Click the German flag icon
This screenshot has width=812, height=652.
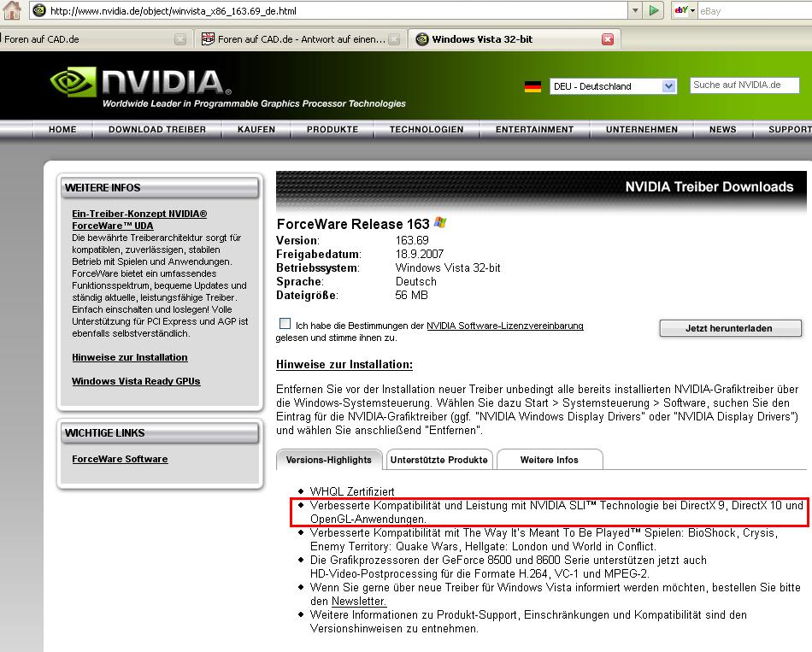(x=533, y=86)
